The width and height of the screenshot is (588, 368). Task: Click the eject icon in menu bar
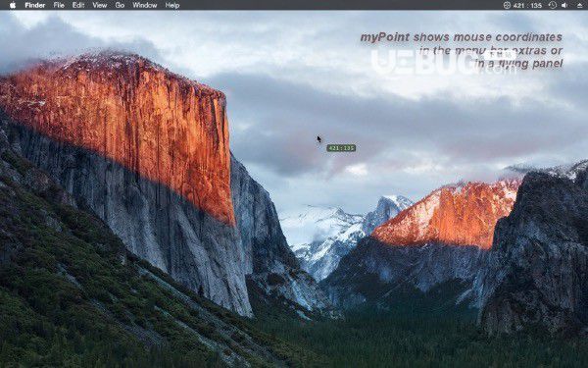(581, 5)
